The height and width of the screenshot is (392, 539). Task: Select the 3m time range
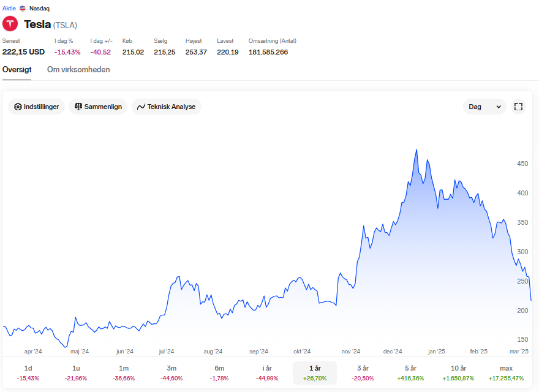click(171, 373)
